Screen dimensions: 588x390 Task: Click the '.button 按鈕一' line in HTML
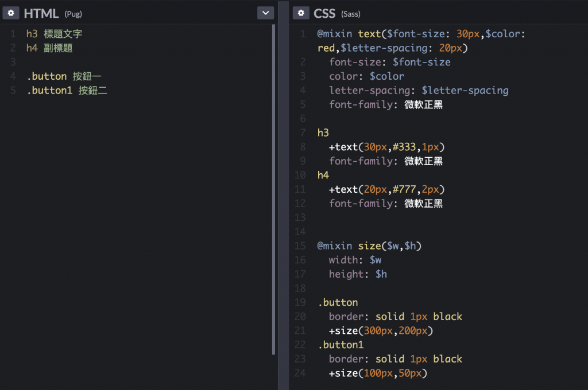point(64,76)
